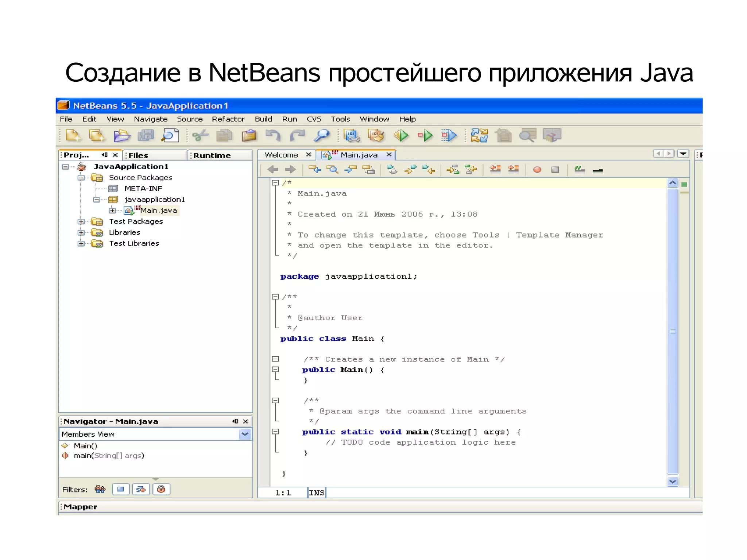The image size is (747, 560).
Task: Open the File menu
Action: (x=66, y=119)
